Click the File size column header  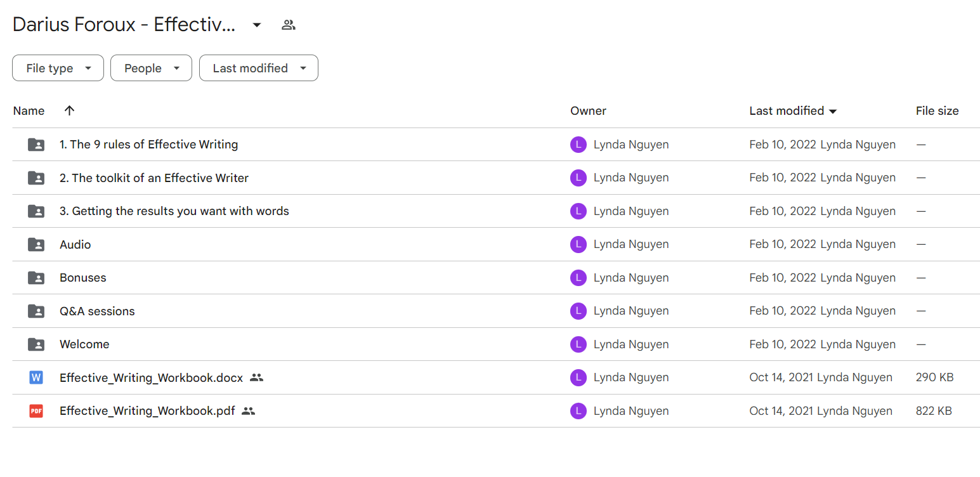tap(937, 111)
